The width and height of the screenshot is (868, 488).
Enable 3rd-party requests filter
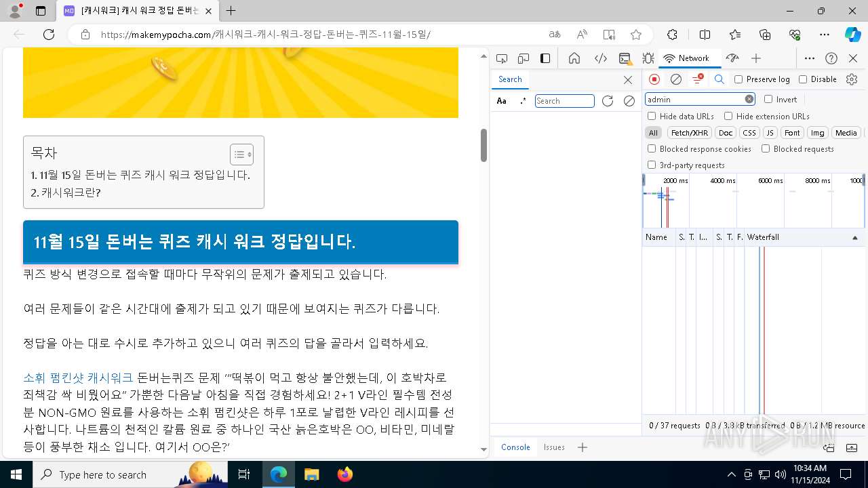652,165
